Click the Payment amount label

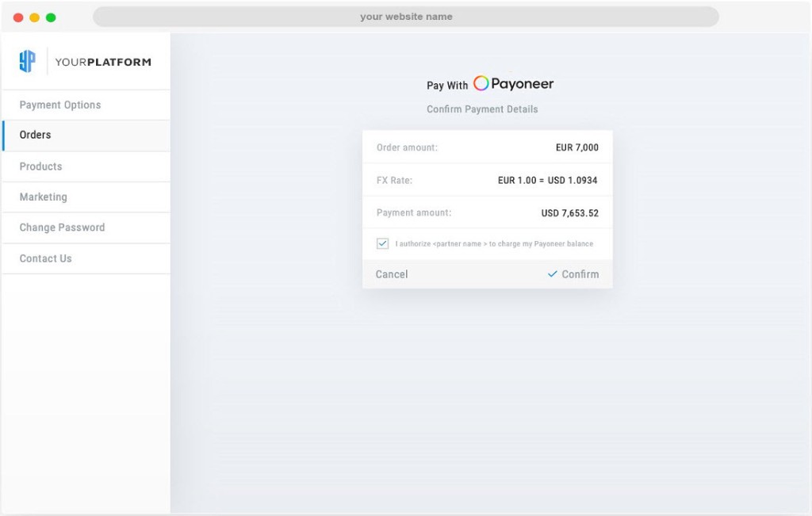point(414,212)
